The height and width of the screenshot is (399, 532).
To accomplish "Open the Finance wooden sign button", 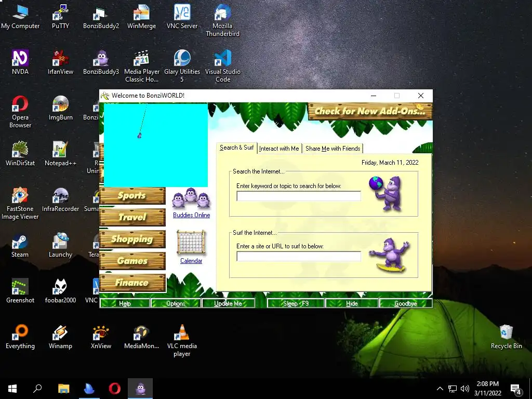I will [132, 283].
